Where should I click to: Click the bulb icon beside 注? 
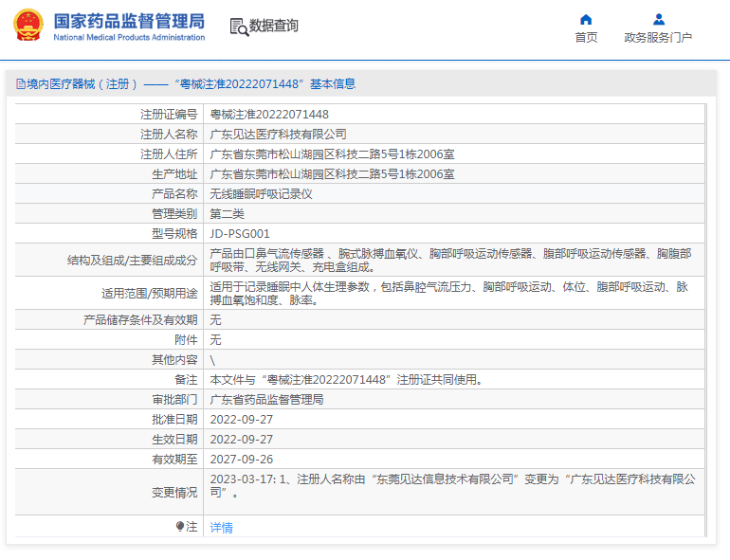point(180,526)
